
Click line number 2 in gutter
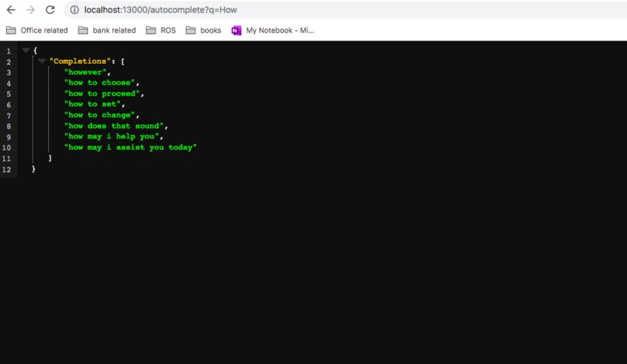point(9,62)
